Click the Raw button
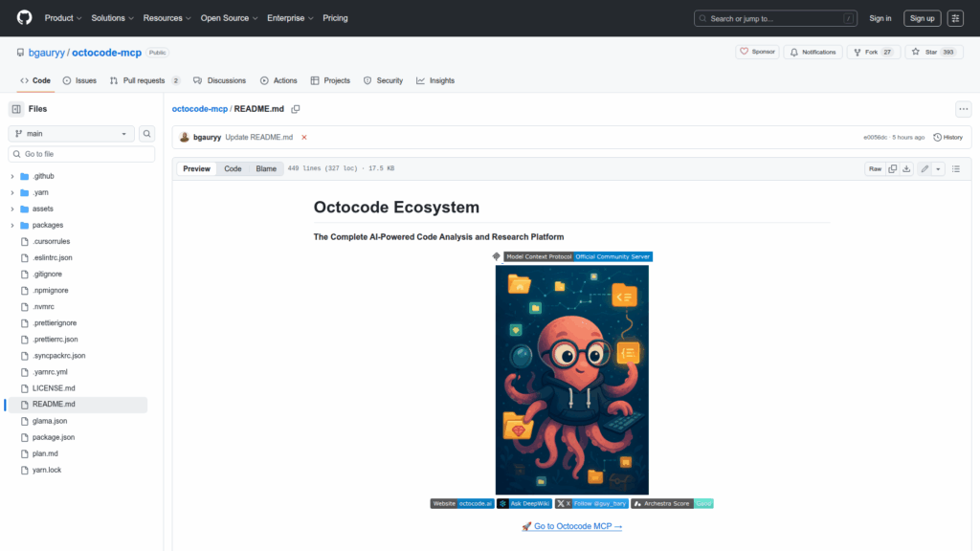The width and height of the screenshot is (980, 551). 875,168
